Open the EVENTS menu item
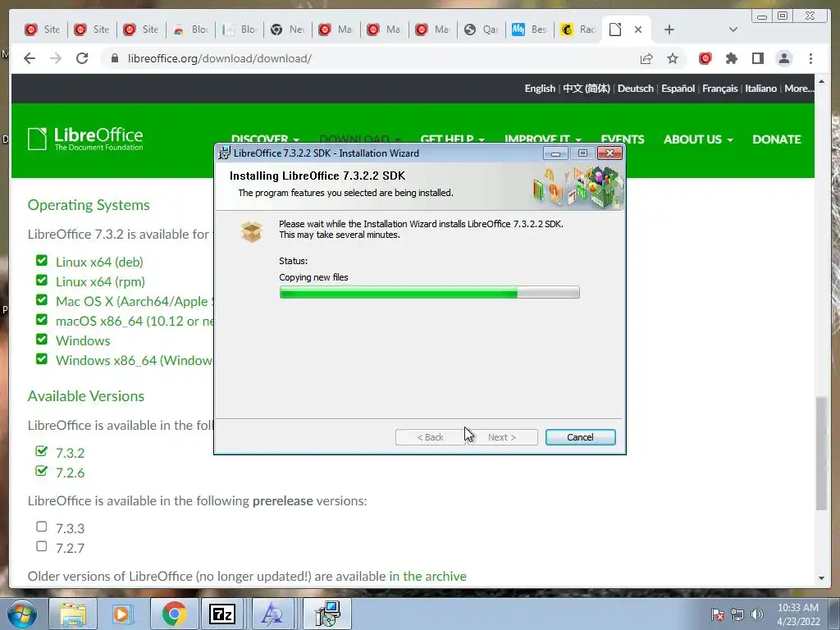 coord(623,139)
